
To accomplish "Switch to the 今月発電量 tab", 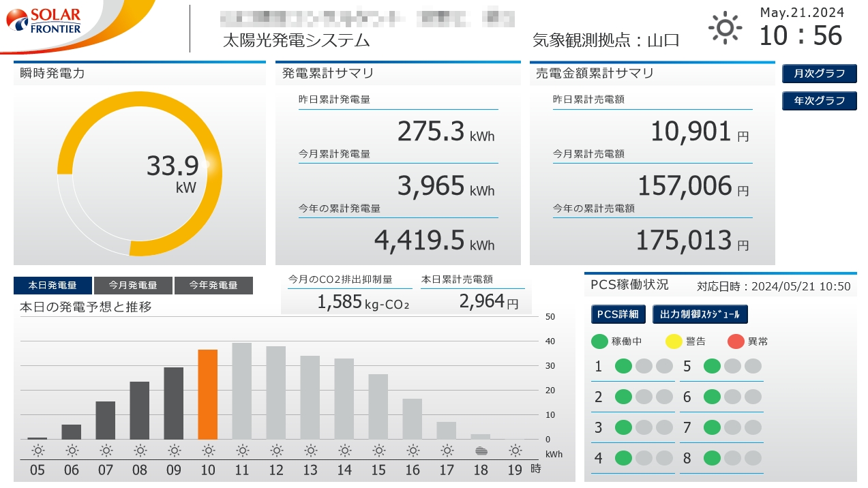I will 132,286.
